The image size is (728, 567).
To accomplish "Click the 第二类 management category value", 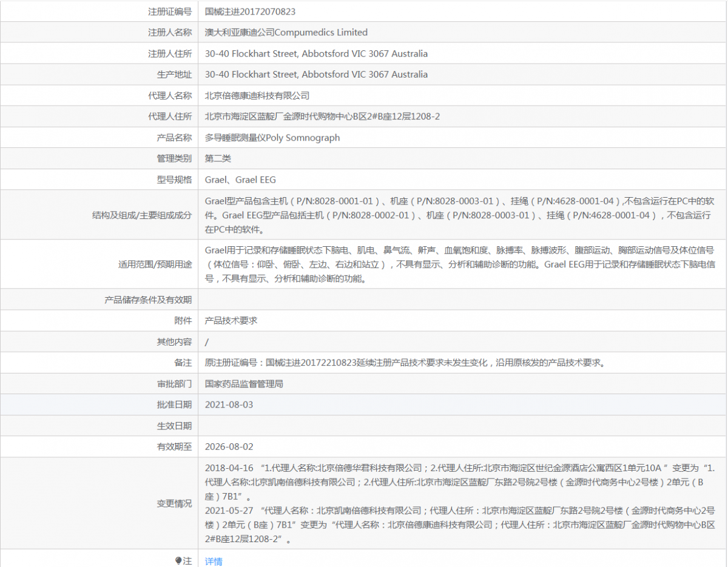I will point(218,158).
